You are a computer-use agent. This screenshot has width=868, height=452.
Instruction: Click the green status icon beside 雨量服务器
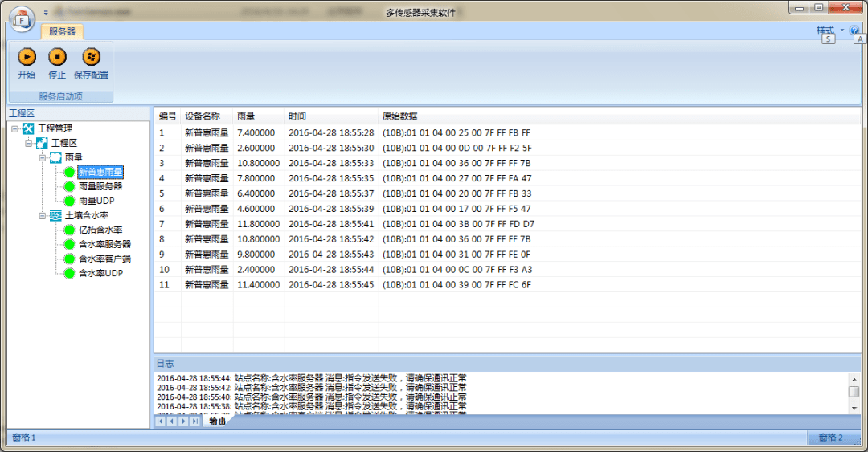[x=69, y=186]
